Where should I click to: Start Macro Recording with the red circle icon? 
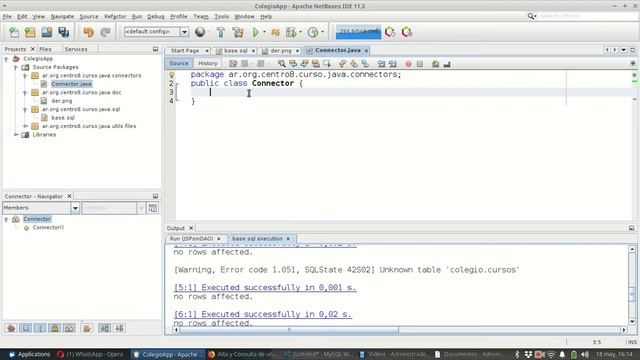(408, 64)
